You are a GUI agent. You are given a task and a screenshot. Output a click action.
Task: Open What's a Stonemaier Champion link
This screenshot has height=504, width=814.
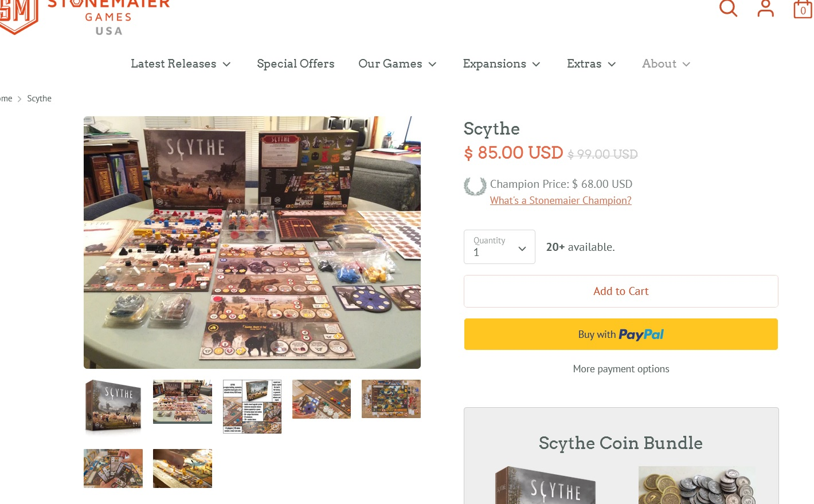click(561, 200)
